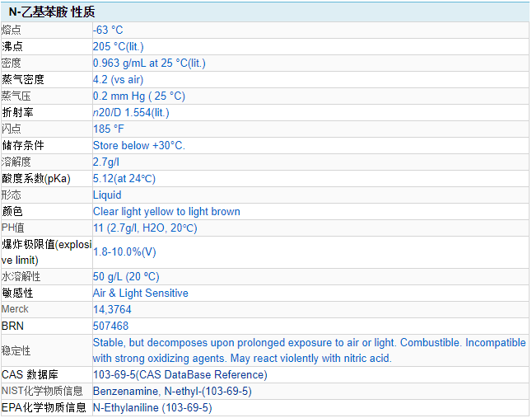Click the Air & Light Sensitive value
The width and height of the screenshot is (532, 418).
[140, 293]
